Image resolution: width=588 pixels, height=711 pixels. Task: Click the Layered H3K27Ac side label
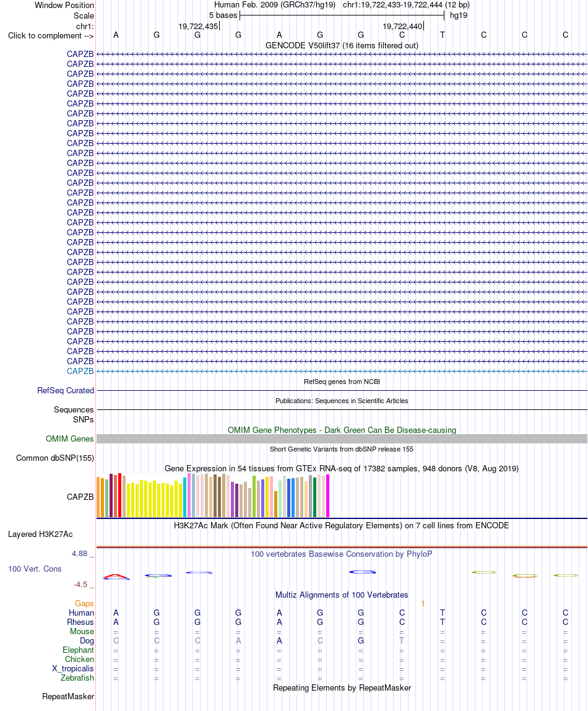click(40, 534)
